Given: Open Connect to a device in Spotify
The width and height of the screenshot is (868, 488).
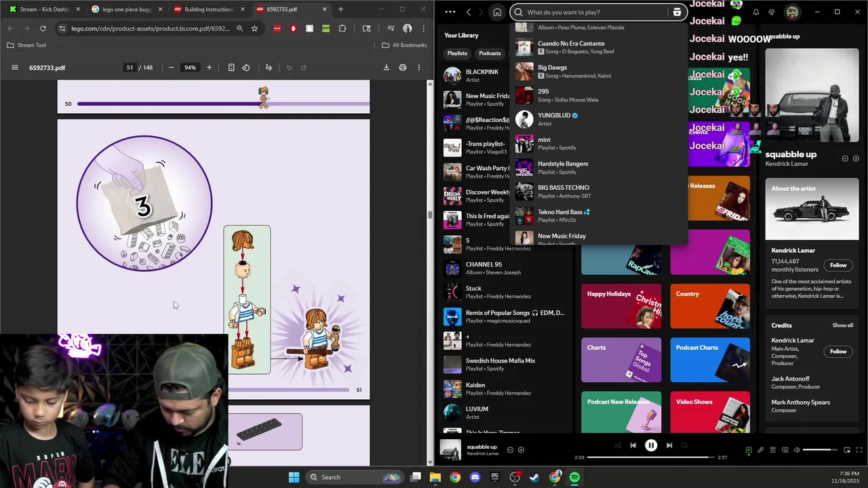Looking at the screenshot, I should (x=785, y=450).
